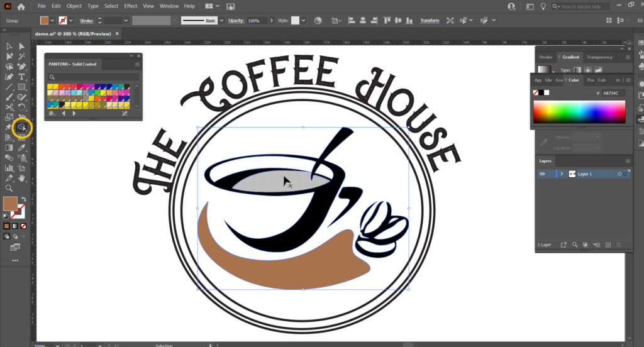Hide Layer 1 using the eye icon
This screenshot has height=347, width=644.
pos(542,173)
